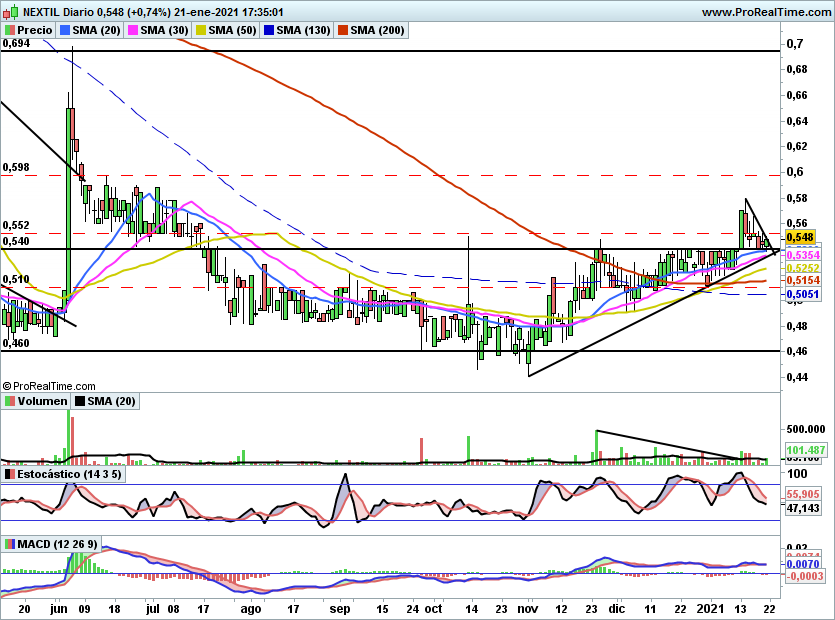The image size is (835, 620).
Task: Click the SMA (50) yellow legend icon
Action: coord(201,30)
